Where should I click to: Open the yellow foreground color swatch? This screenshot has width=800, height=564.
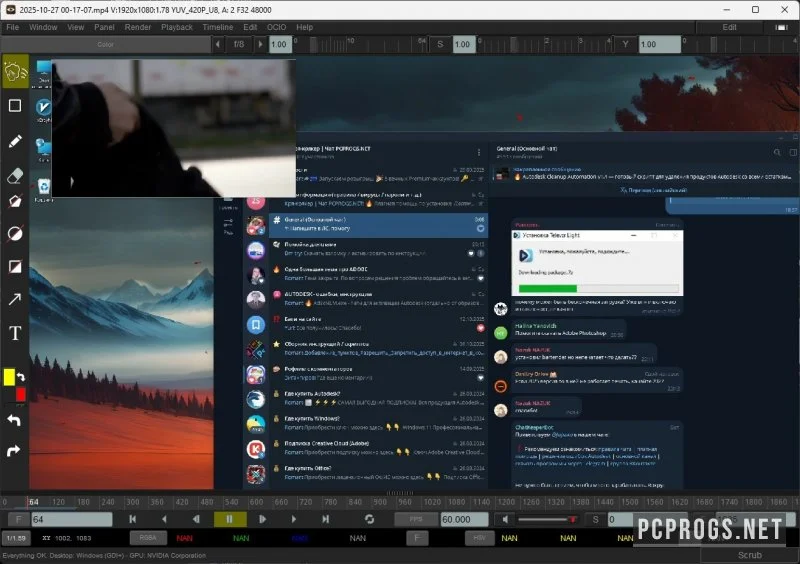point(9,377)
